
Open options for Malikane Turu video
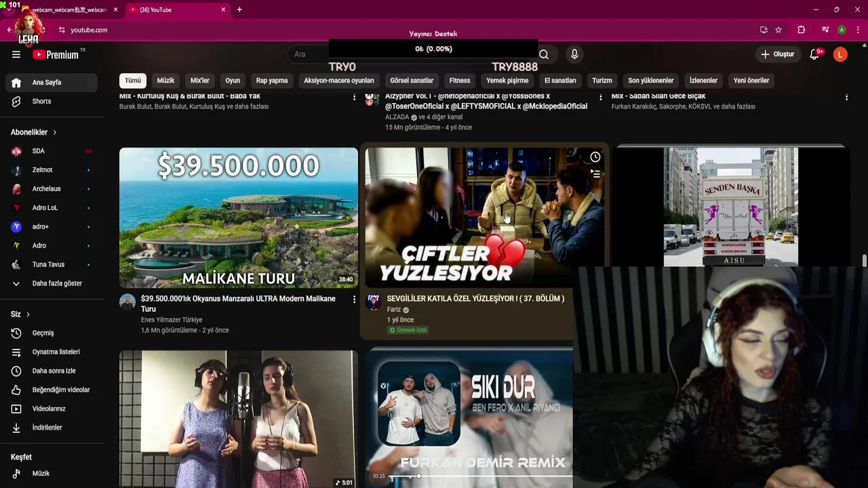[354, 299]
